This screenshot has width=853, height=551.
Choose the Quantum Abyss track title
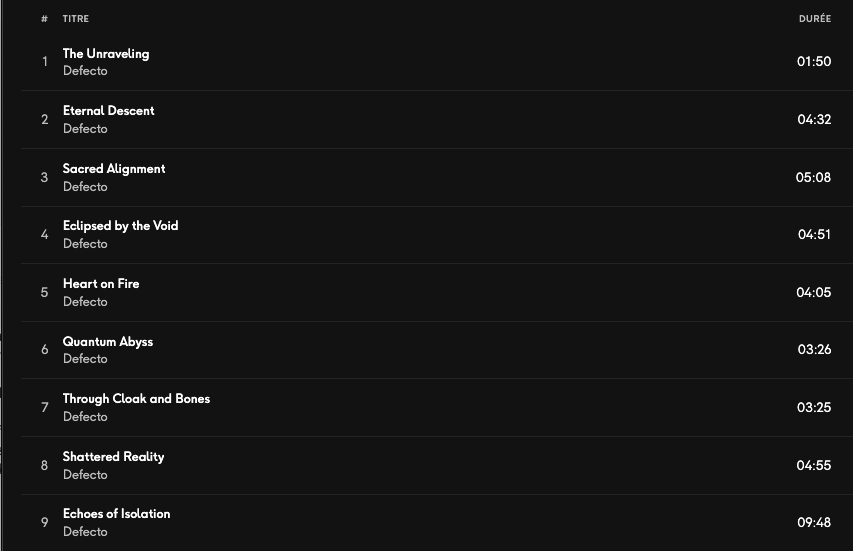(108, 342)
